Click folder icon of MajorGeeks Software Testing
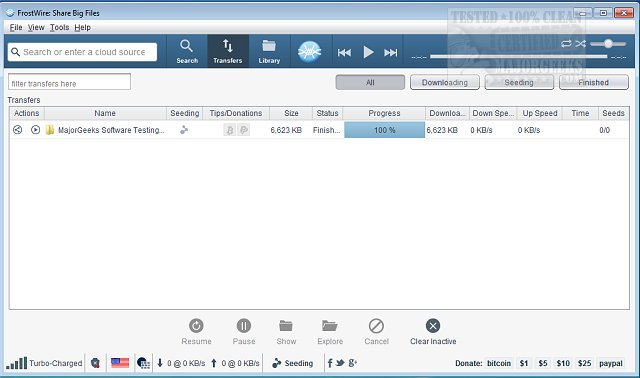640x378 pixels. (50, 130)
